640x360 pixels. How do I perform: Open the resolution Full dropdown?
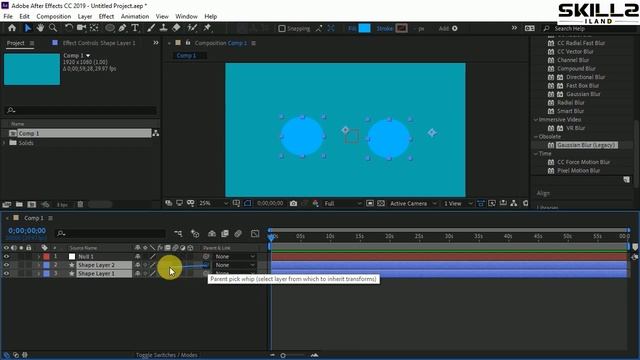pyautogui.click(x=342, y=203)
